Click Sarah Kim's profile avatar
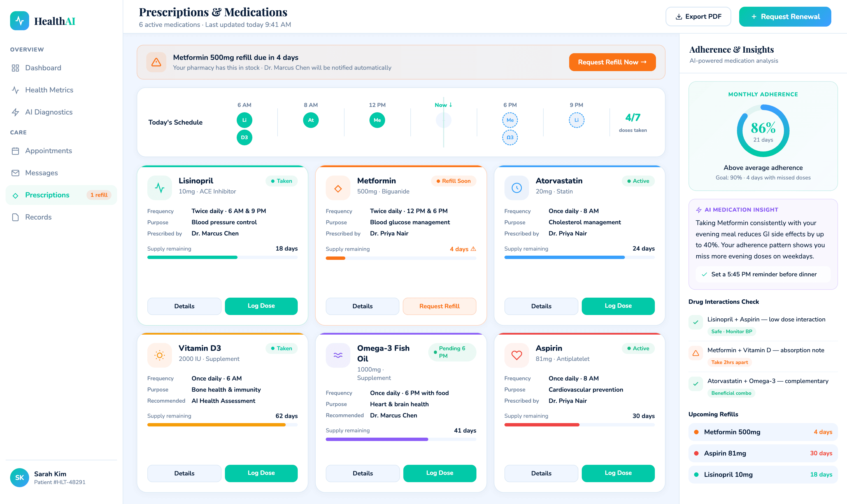Screen dimensions: 847x504 pyautogui.click(x=19, y=477)
